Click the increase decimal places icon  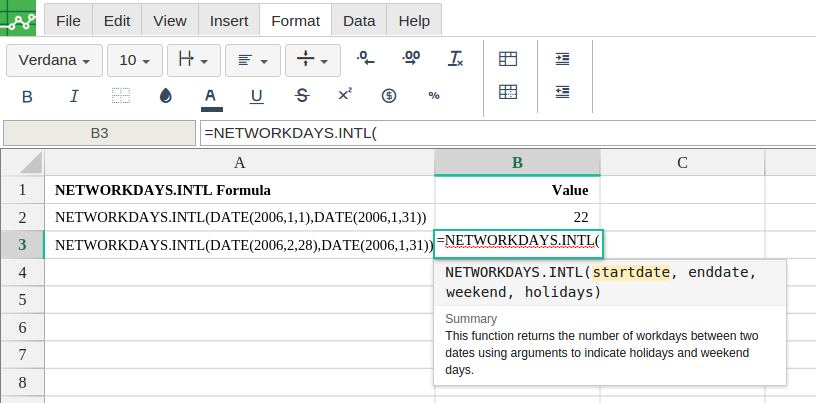pyautogui.click(x=410, y=59)
